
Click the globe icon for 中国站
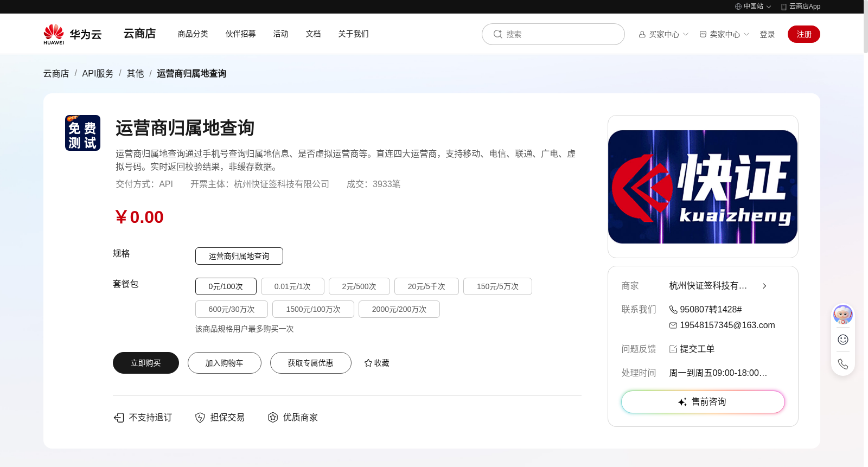coord(738,7)
